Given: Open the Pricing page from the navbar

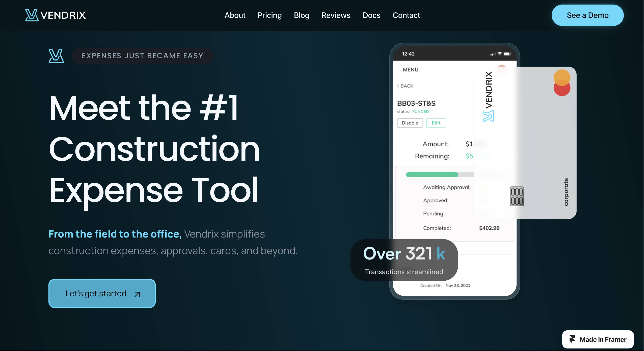Looking at the screenshot, I should pos(270,15).
